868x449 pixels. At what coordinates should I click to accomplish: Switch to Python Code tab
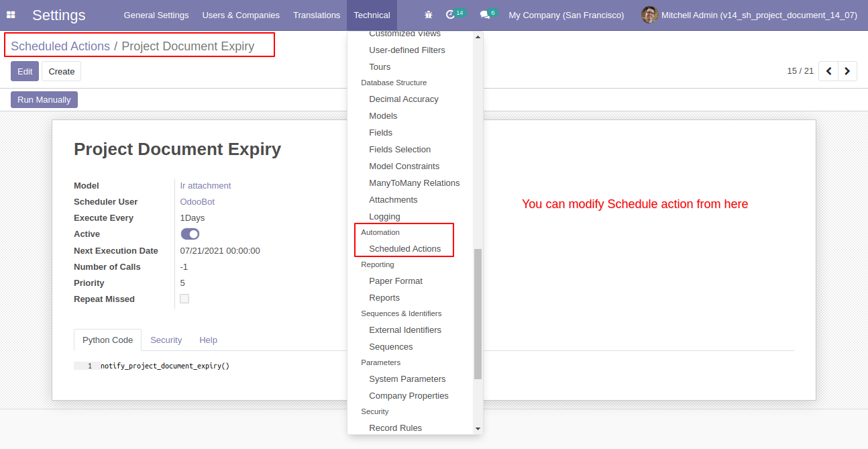coord(107,340)
